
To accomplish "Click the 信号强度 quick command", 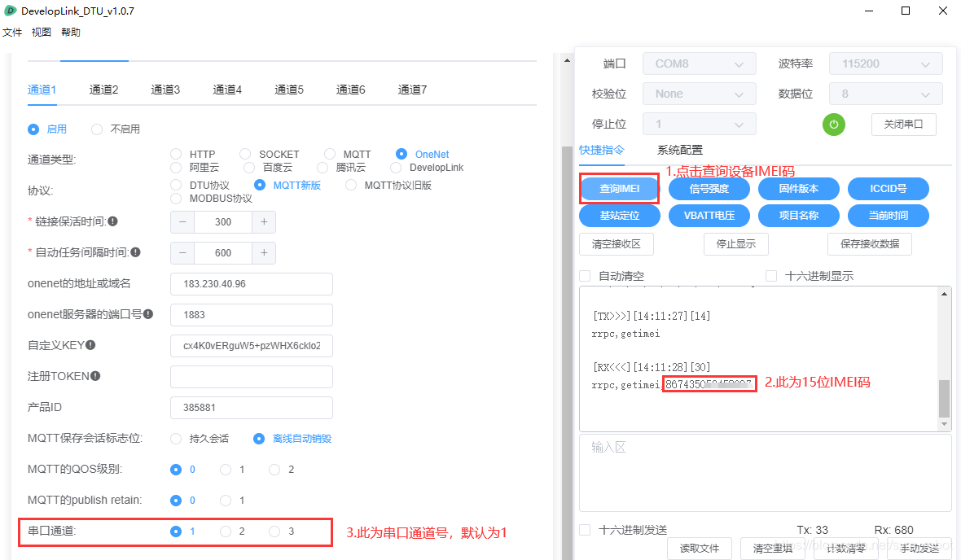I will coord(709,188).
